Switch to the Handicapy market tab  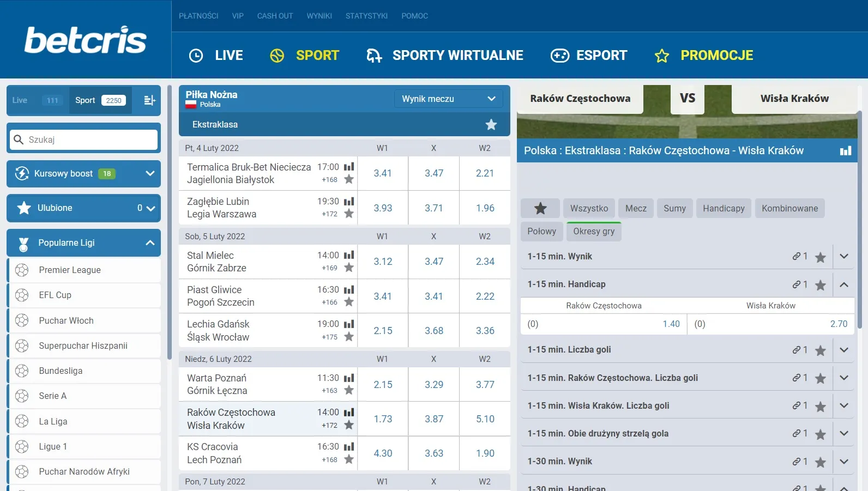point(723,208)
